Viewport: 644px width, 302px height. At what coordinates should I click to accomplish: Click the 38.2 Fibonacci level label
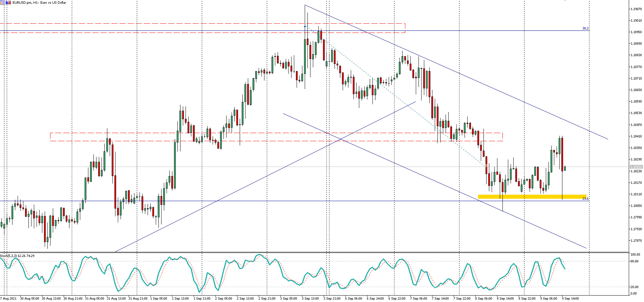585,28
